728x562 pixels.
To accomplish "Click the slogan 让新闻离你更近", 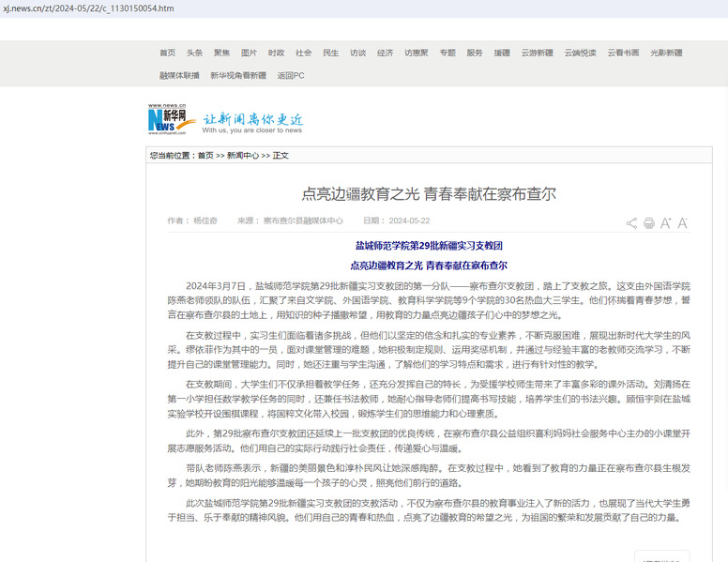I will [253, 119].
